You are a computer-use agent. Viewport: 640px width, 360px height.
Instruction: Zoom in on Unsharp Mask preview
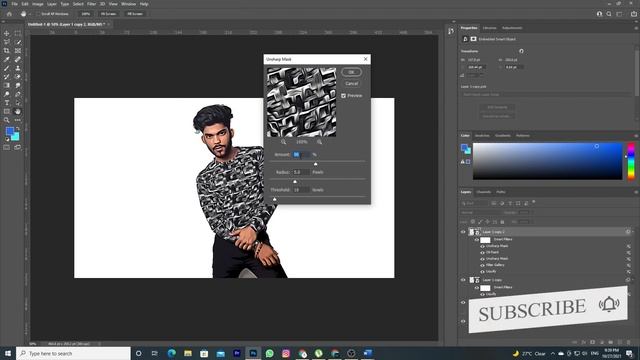pos(319,142)
